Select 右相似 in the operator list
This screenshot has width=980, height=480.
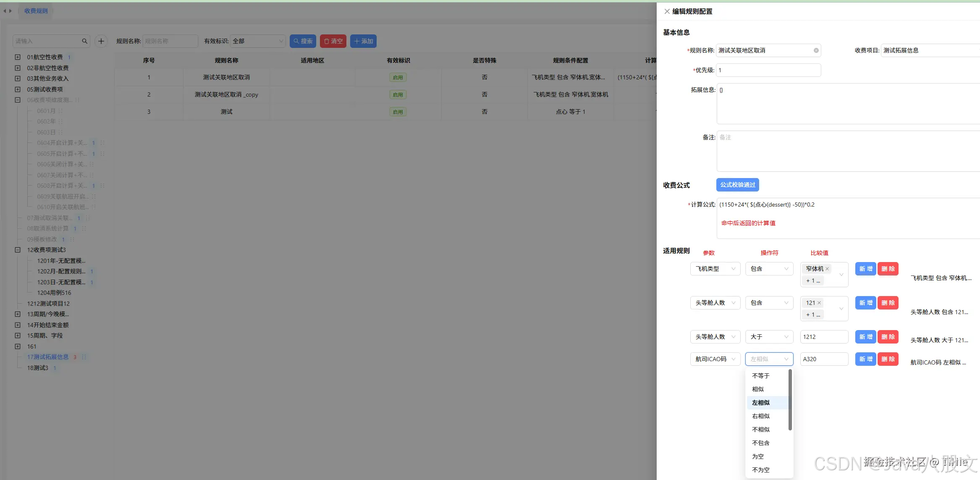coord(761,416)
